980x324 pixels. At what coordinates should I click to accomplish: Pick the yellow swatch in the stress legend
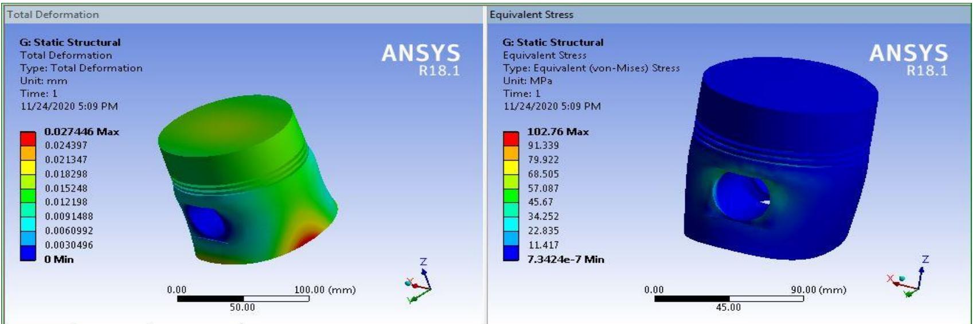click(511, 167)
